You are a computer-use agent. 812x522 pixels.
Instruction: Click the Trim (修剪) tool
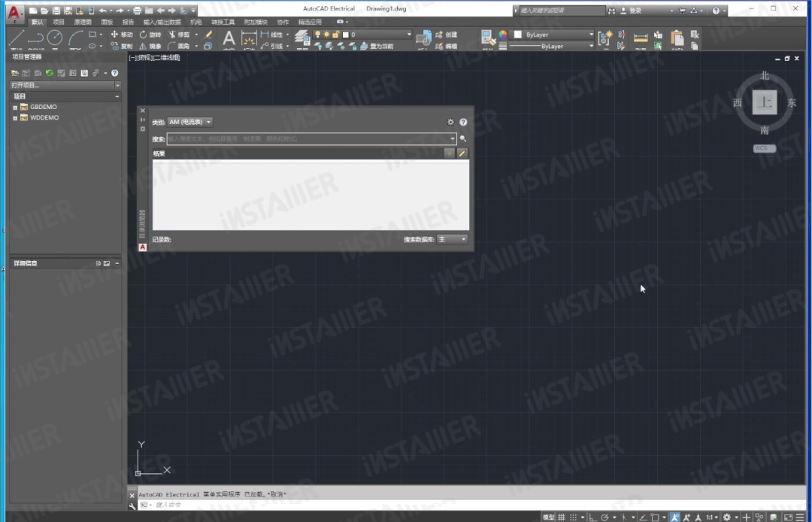[179, 34]
